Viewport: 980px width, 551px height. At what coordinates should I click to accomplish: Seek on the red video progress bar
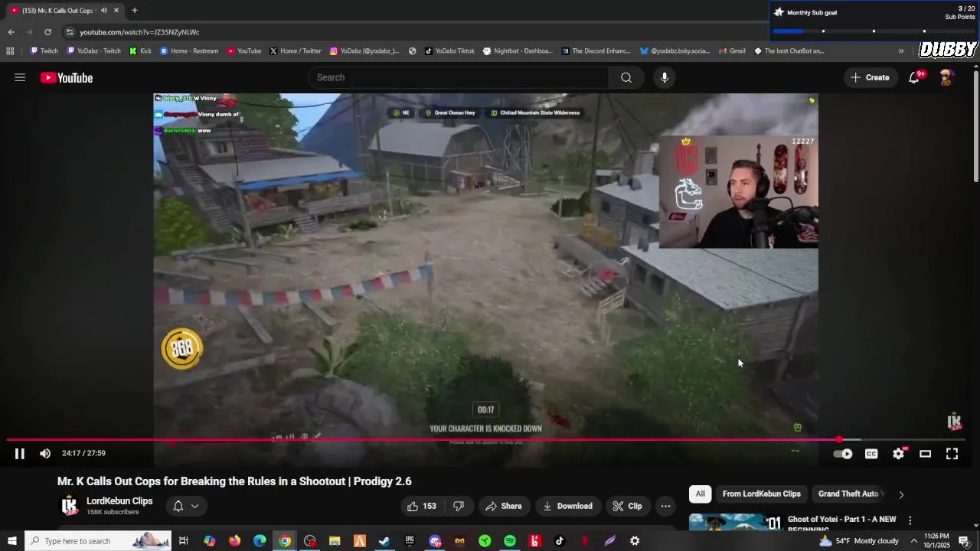486,440
